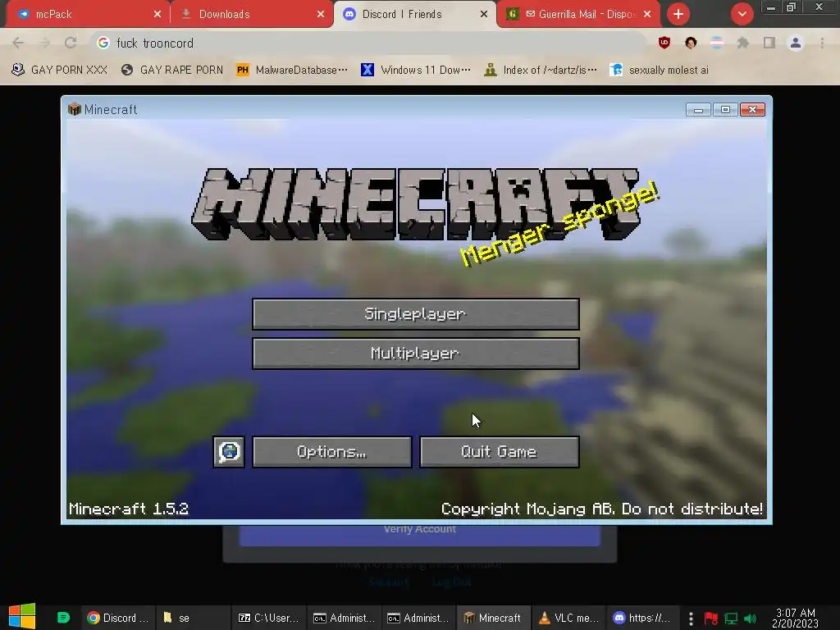Viewport: 840px width, 630px height.
Task: Open the browser three-dot menu
Action: click(x=822, y=43)
